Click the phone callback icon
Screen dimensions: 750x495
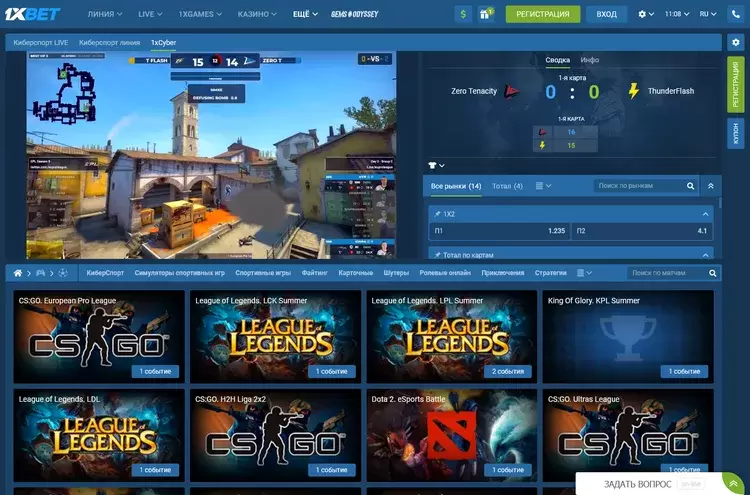pyautogui.click(x=736, y=14)
